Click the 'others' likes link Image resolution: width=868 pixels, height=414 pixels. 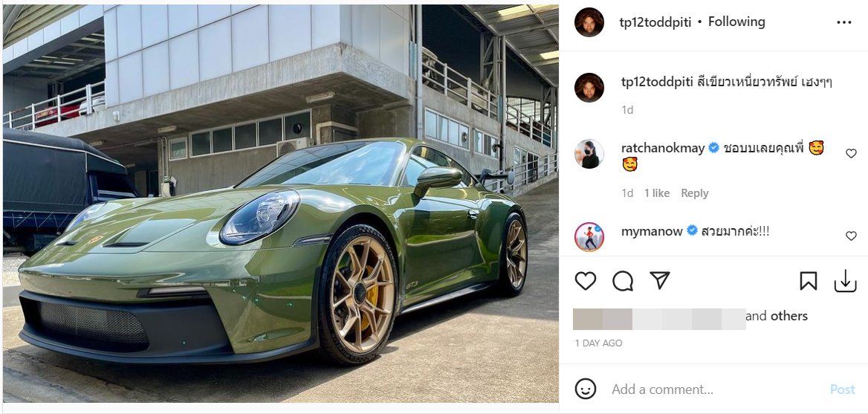tap(788, 316)
